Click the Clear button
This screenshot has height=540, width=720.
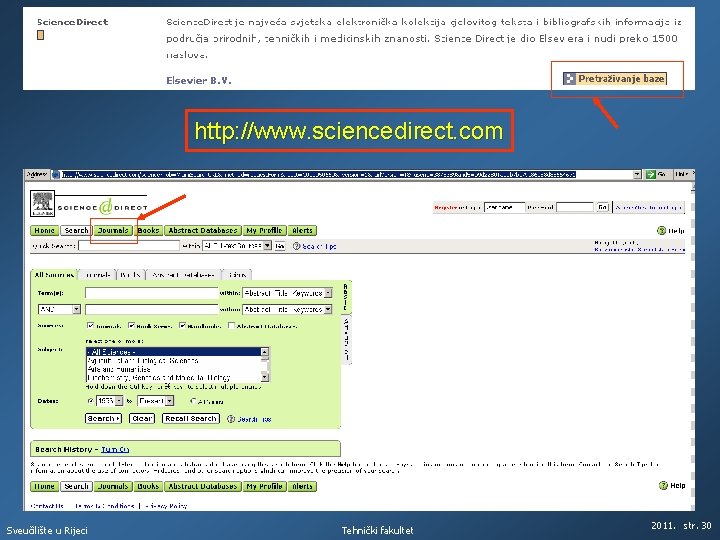[x=142, y=419]
